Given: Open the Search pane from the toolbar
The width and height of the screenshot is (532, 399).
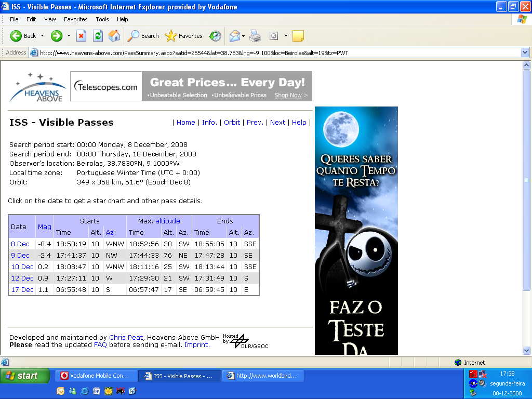Looking at the screenshot, I should (x=143, y=36).
